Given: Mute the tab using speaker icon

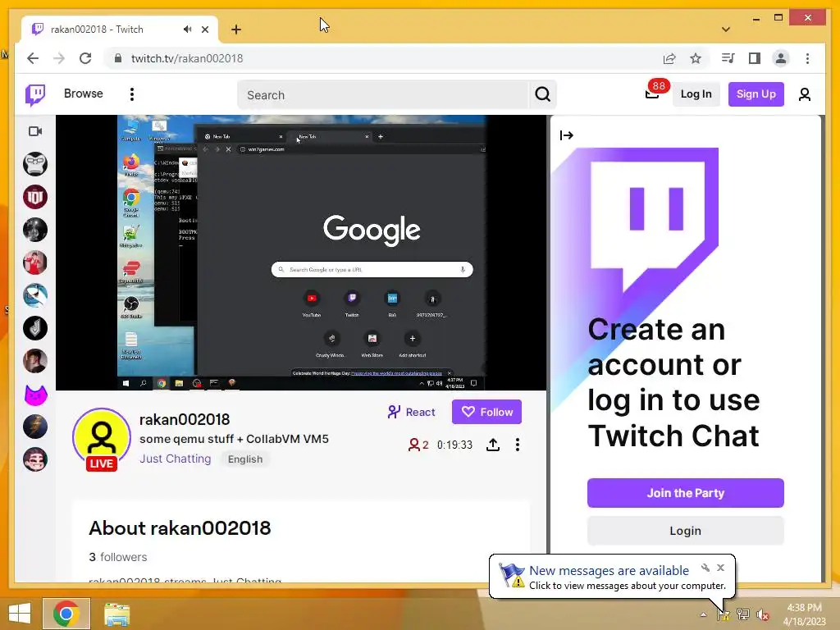Looking at the screenshot, I should pyautogui.click(x=187, y=30).
